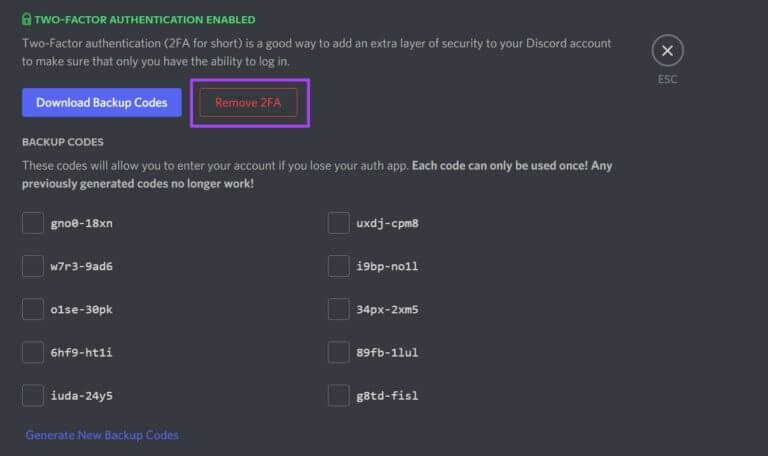Screen dimensions: 768x456
Task: Click the green lock icon
Action: click(x=27, y=19)
